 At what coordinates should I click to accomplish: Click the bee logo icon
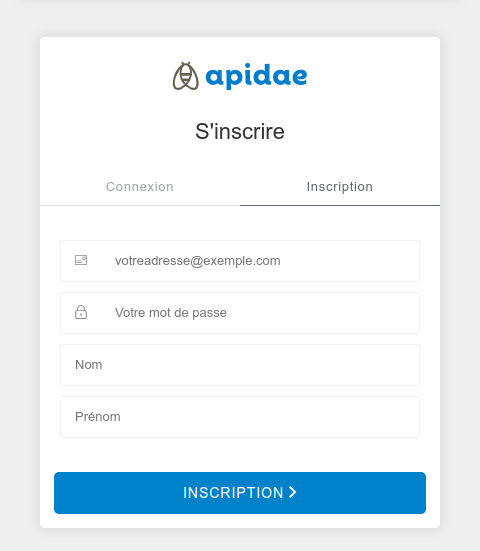186,76
